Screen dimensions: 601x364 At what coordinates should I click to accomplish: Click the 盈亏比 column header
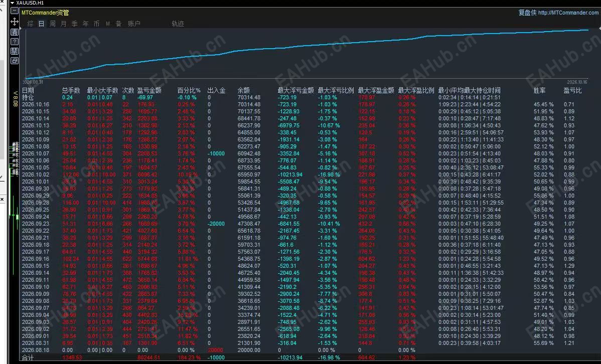[x=572, y=90]
